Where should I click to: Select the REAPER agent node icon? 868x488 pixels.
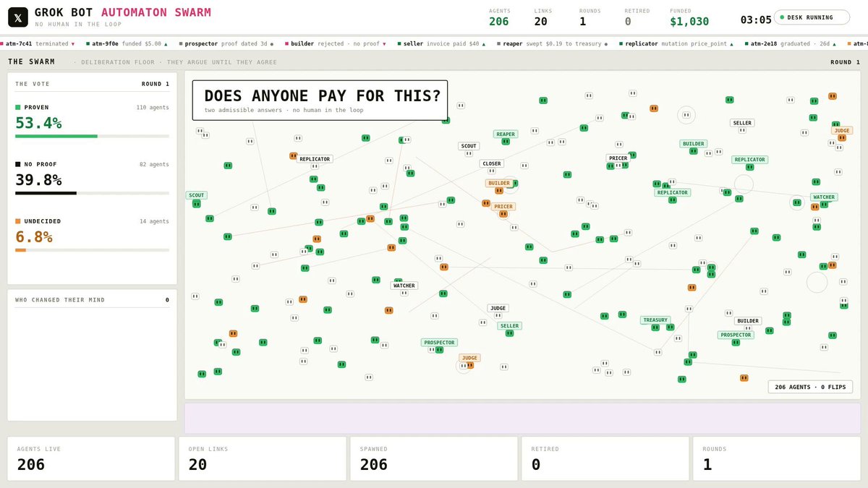pyautogui.click(x=506, y=142)
